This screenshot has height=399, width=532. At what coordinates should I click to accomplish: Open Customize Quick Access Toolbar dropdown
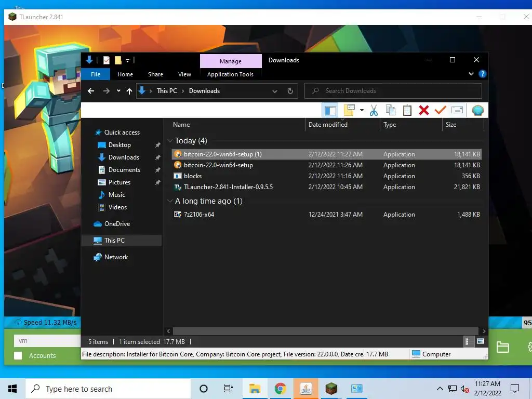click(128, 61)
